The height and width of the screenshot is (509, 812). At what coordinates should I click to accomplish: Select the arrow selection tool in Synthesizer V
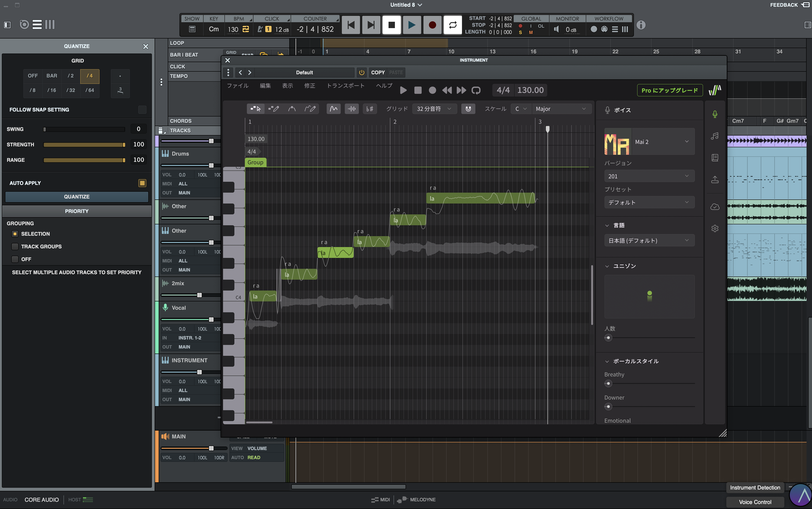point(256,109)
